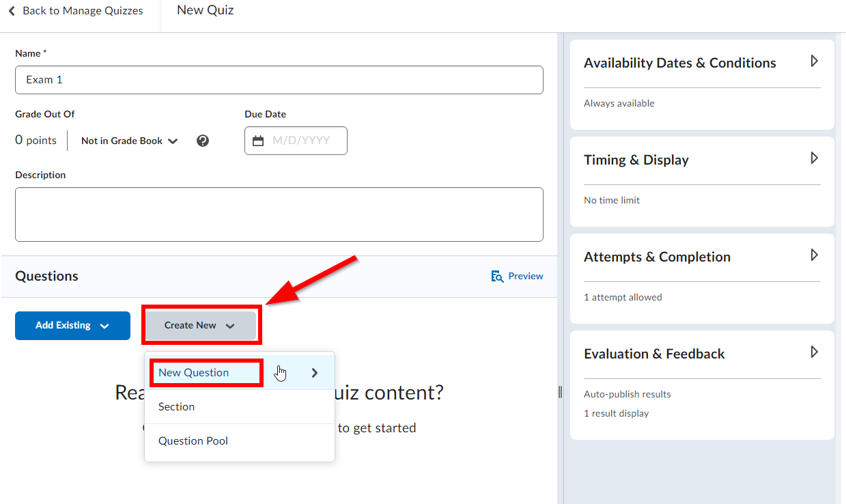Screen dimensions: 846x504
Task: Open the Create New dropdown
Action: 201,325
